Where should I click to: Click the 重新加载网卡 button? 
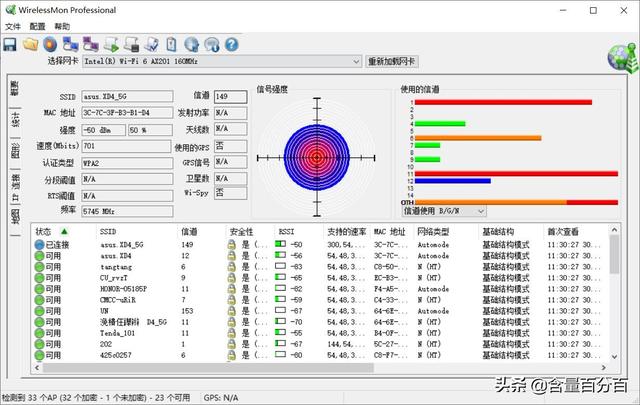[391, 62]
